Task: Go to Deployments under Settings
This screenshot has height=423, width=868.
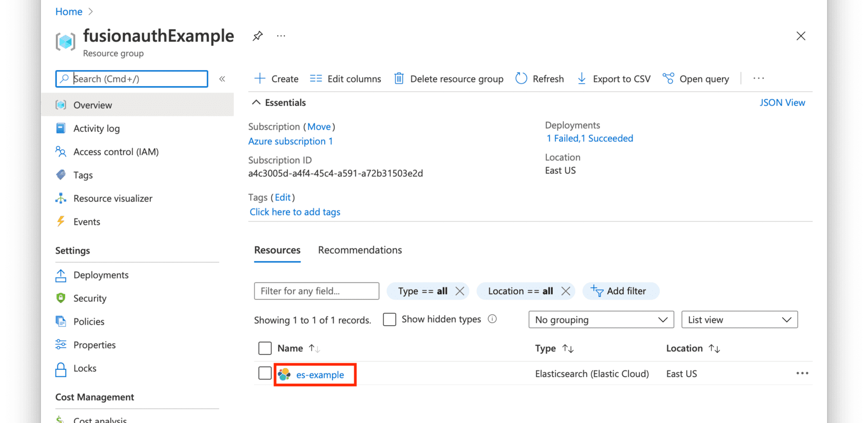Action: click(x=101, y=275)
